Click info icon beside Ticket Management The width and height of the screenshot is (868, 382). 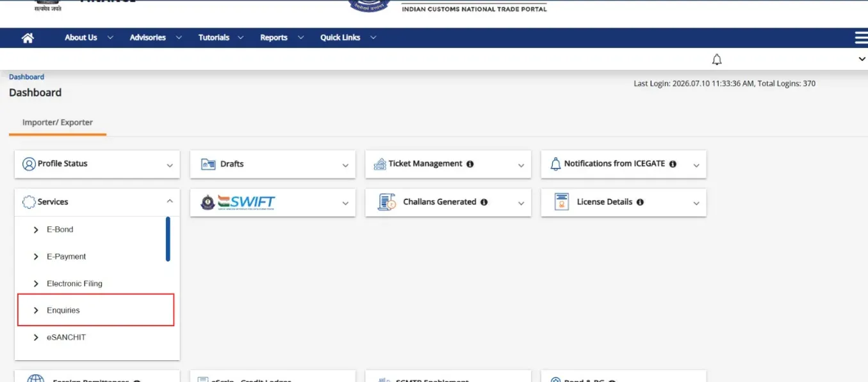coord(470,164)
